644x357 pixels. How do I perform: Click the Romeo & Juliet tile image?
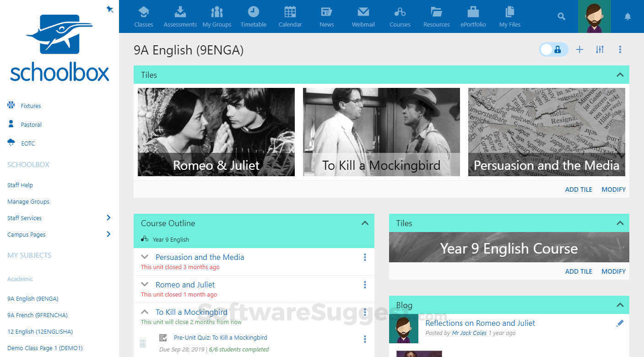[x=216, y=132]
